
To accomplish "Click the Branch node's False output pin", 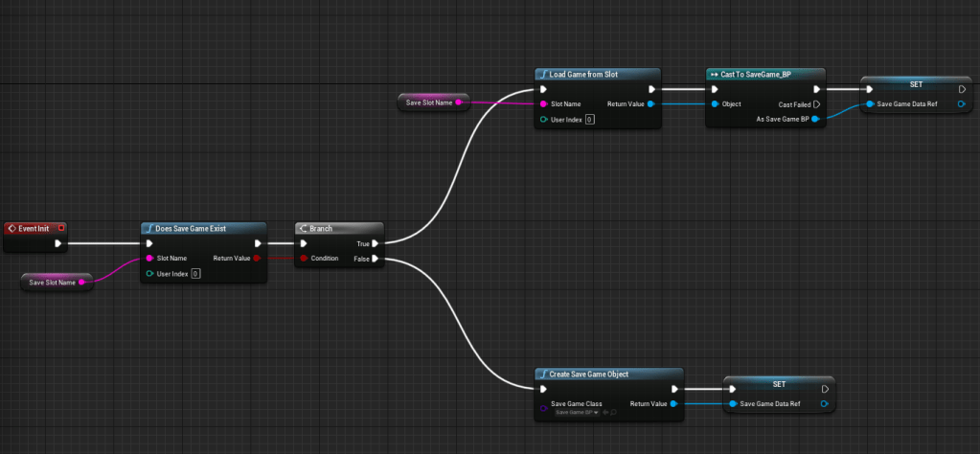I will (x=376, y=259).
